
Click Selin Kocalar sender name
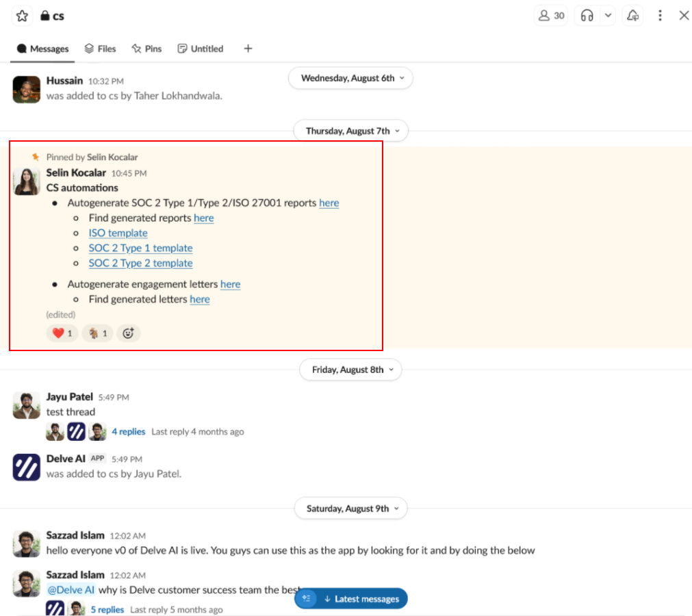coord(76,173)
